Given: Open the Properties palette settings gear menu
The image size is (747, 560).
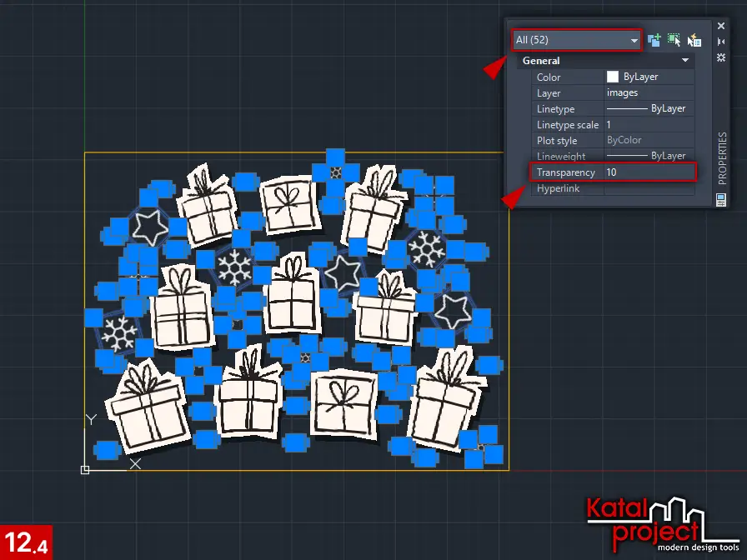Looking at the screenshot, I should click(721, 57).
